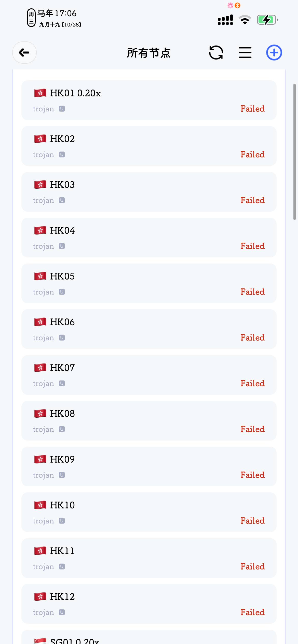Tap the U badge on the HK01 node
298x644 pixels.
pyautogui.click(x=62, y=109)
